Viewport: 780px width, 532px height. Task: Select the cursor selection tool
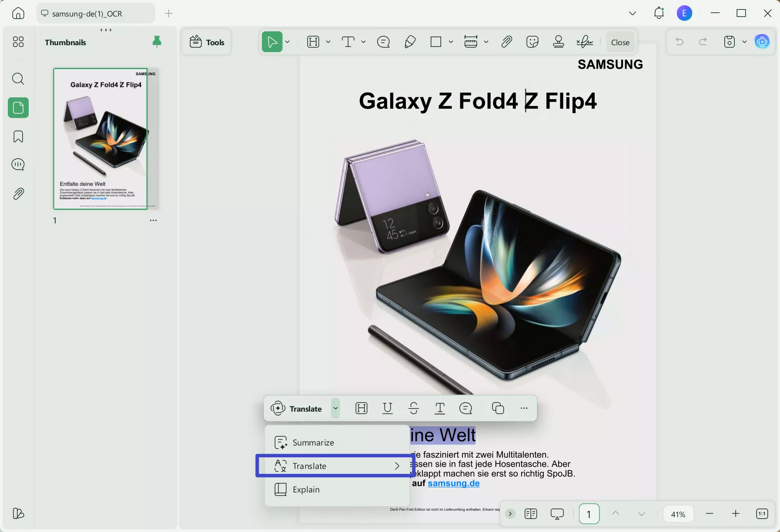pos(272,42)
